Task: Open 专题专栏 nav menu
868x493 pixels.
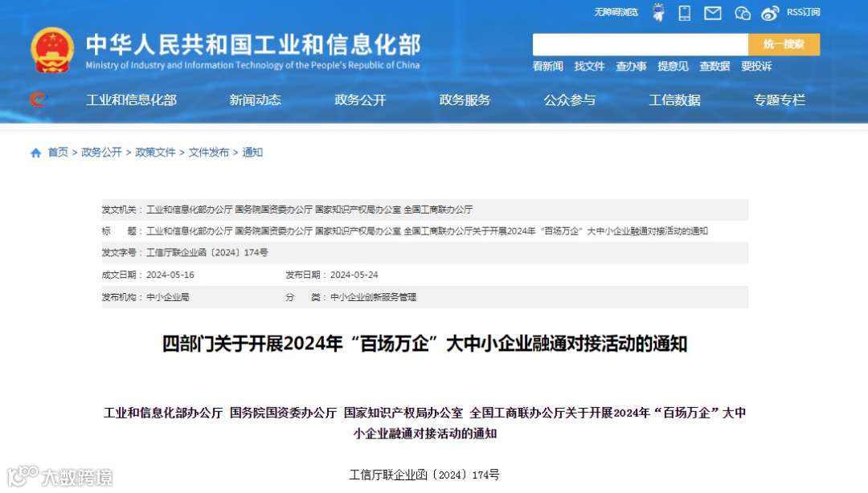Action: [x=780, y=100]
